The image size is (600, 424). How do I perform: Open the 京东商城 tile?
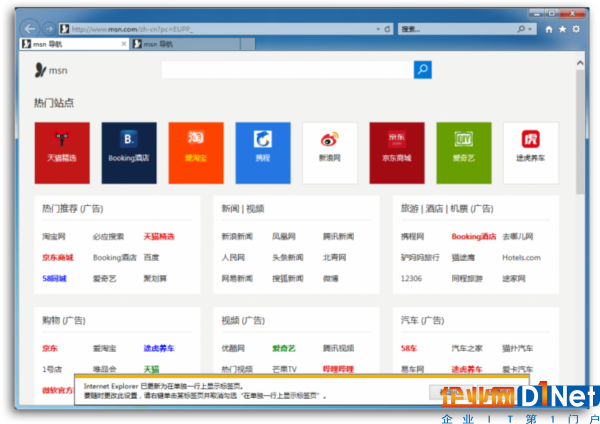point(397,153)
